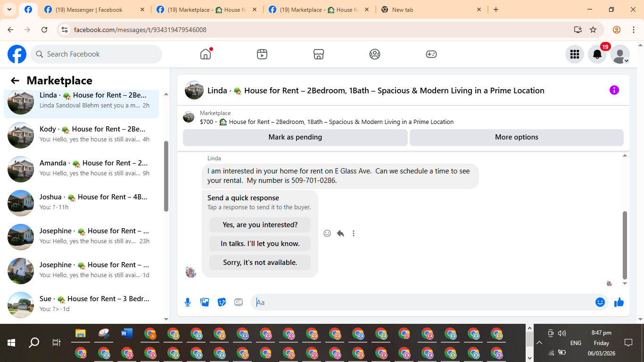
Task: Open Chrome profile icon
Action: tap(617, 30)
